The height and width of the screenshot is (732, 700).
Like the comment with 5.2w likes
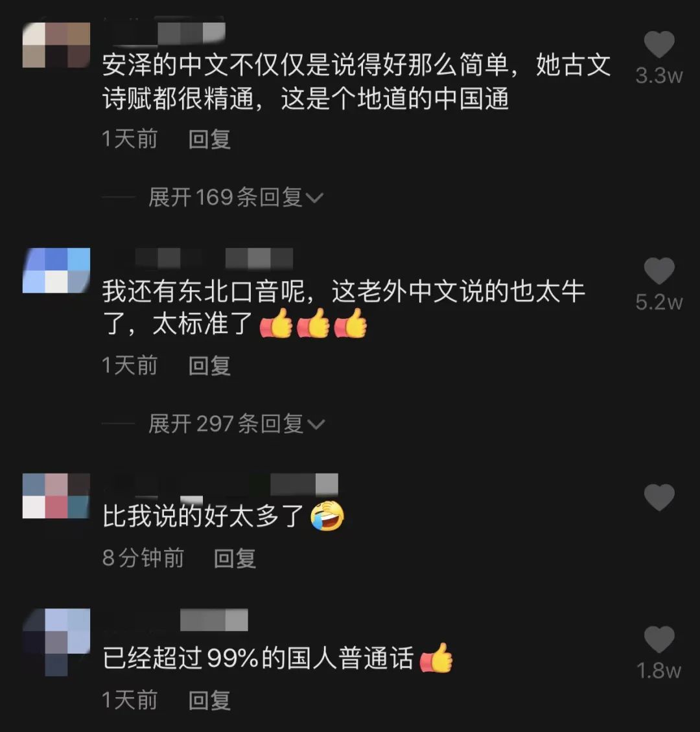(x=659, y=271)
